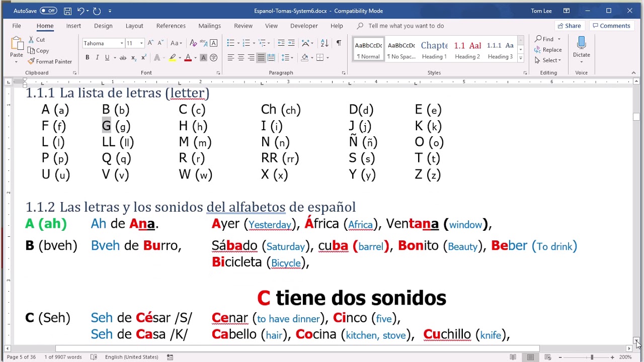Click Find in Editing group
This screenshot has width=644, height=362.
pos(544,39)
